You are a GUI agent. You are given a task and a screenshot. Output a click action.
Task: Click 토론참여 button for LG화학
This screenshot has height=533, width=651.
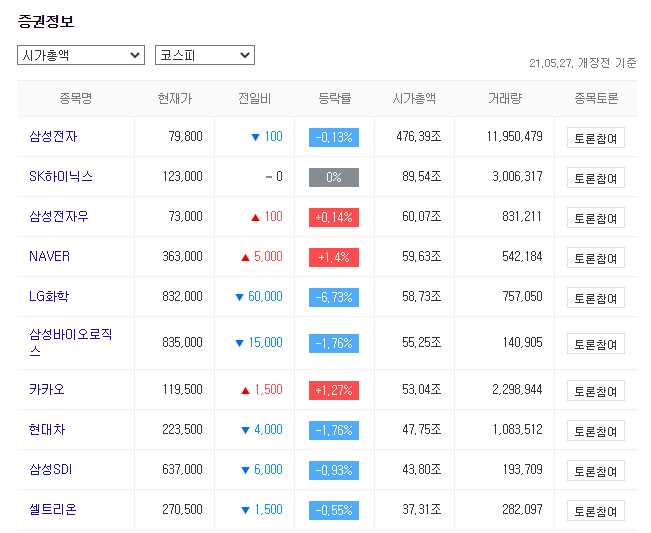coord(596,298)
